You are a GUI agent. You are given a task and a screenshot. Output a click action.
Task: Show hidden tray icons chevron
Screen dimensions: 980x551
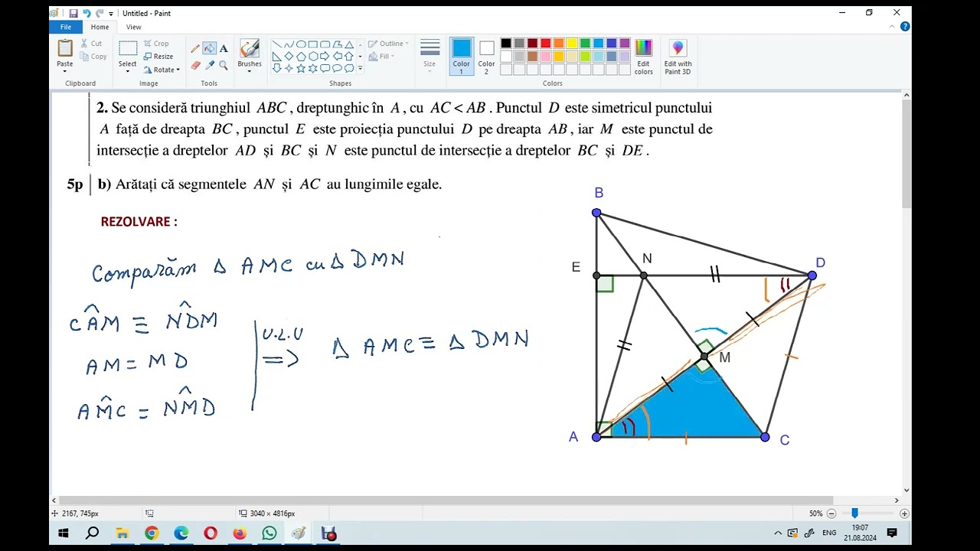(778, 533)
